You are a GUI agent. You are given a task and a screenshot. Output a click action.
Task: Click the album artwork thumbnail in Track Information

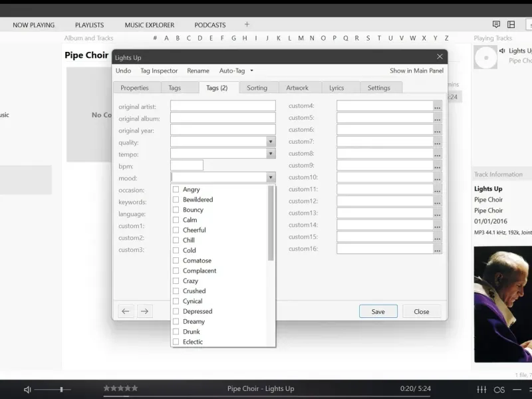(503, 305)
